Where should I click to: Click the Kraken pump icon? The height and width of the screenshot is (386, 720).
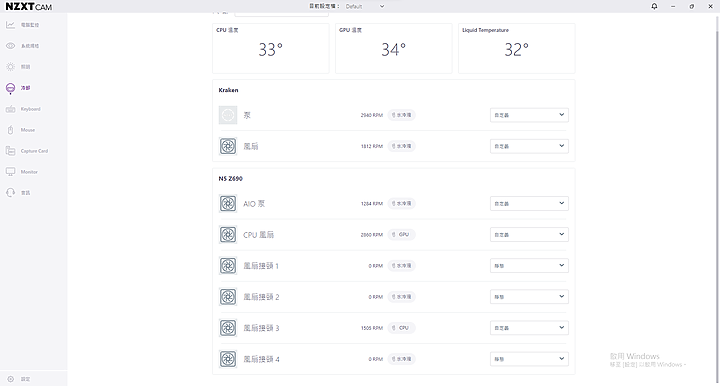[x=228, y=115]
